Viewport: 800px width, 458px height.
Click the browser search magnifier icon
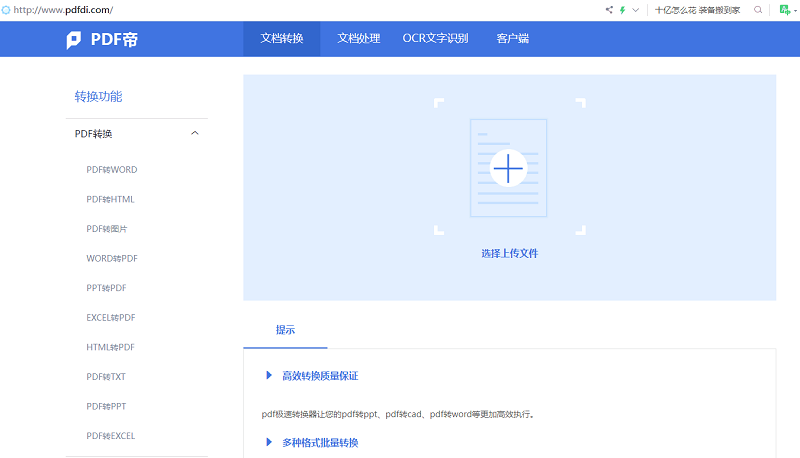coord(758,10)
